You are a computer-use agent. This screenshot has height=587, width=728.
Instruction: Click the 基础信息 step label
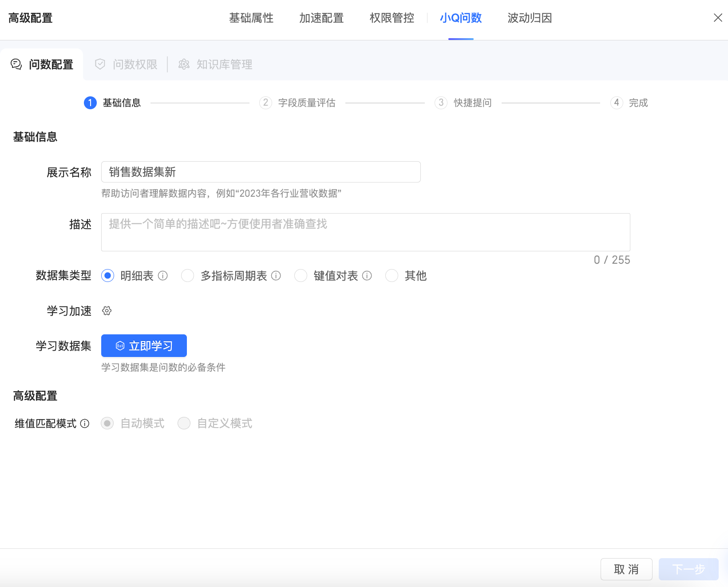pyautogui.click(x=122, y=103)
